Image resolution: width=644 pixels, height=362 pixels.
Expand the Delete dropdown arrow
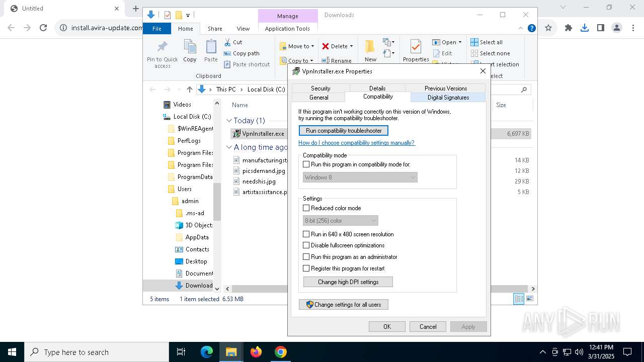351,46
